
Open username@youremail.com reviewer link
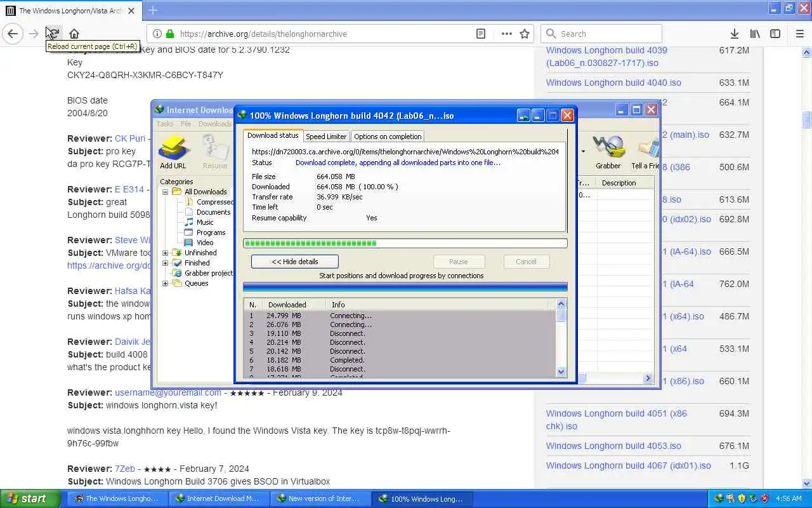[x=168, y=392]
